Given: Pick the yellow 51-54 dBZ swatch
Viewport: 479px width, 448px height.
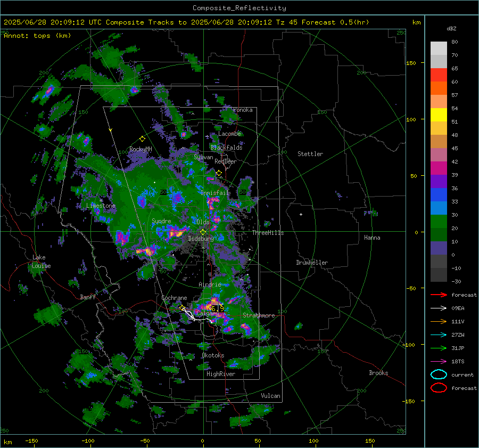Looking at the screenshot, I should pyautogui.click(x=439, y=115).
